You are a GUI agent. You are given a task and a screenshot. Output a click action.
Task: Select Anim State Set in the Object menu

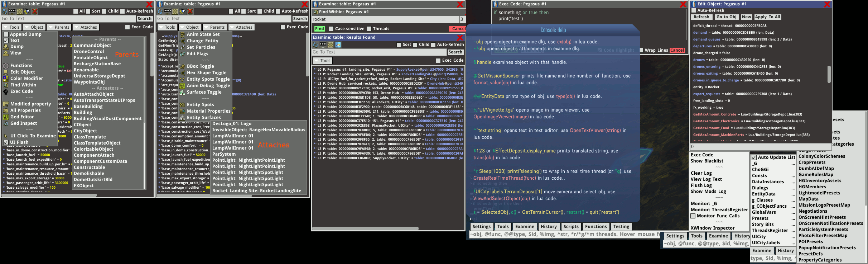[203, 34]
